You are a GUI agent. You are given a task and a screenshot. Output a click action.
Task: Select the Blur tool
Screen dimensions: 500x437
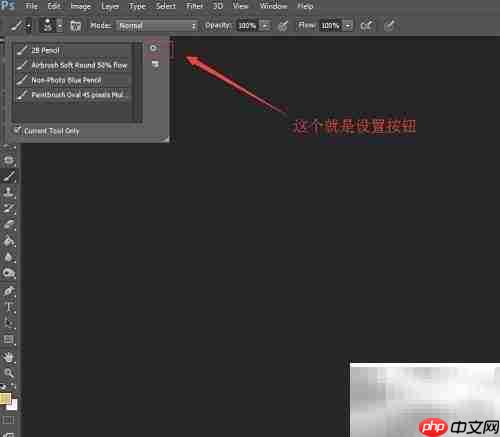pyautogui.click(x=9, y=257)
